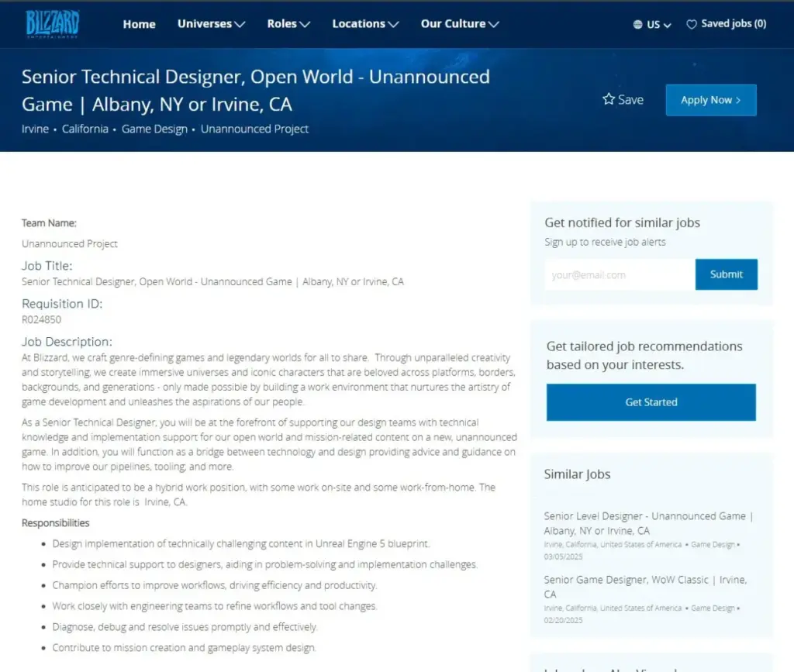Click the Diagnose, debug and resolve issues bullet
Screen dimensions: 794x672
[x=185, y=627]
